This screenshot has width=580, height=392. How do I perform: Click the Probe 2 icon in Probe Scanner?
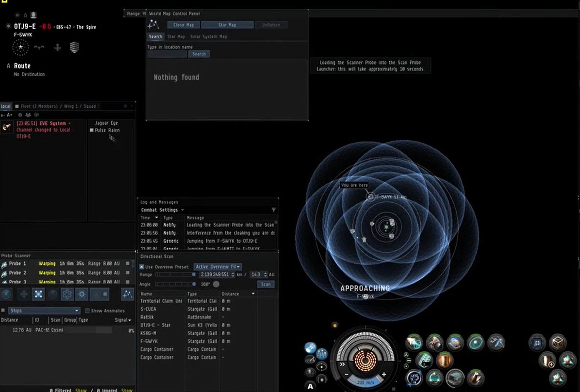click(4, 274)
